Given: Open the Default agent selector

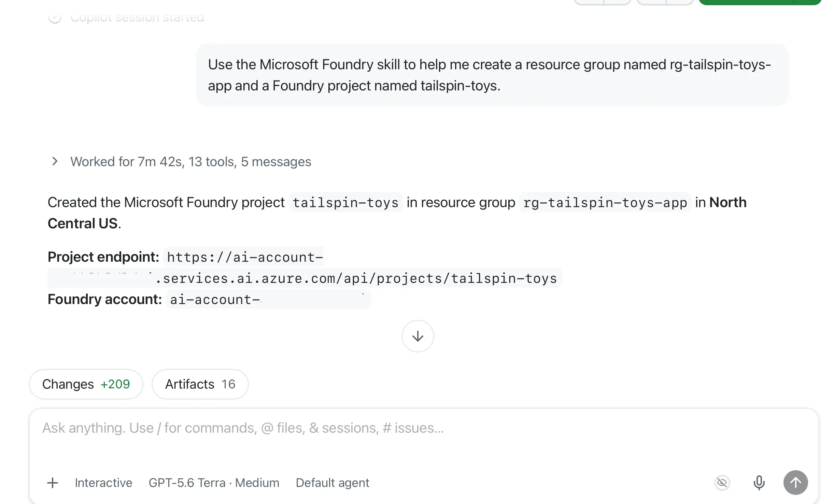Looking at the screenshot, I should click(333, 483).
